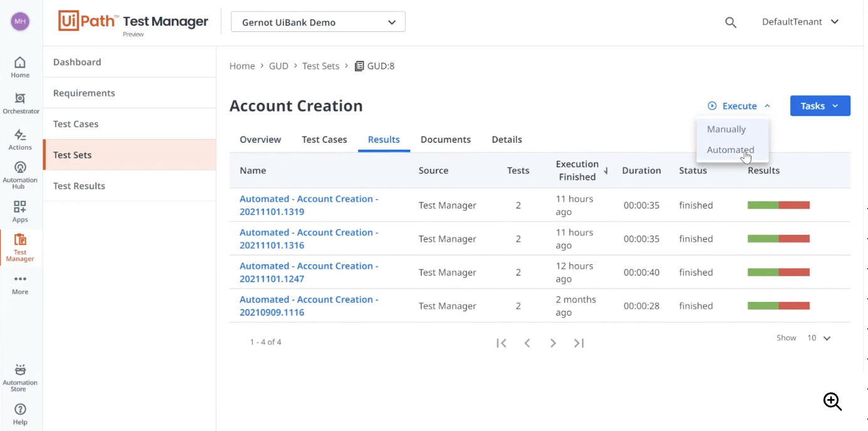Select the Results tab
The image size is (868, 431).
(384, 140)
